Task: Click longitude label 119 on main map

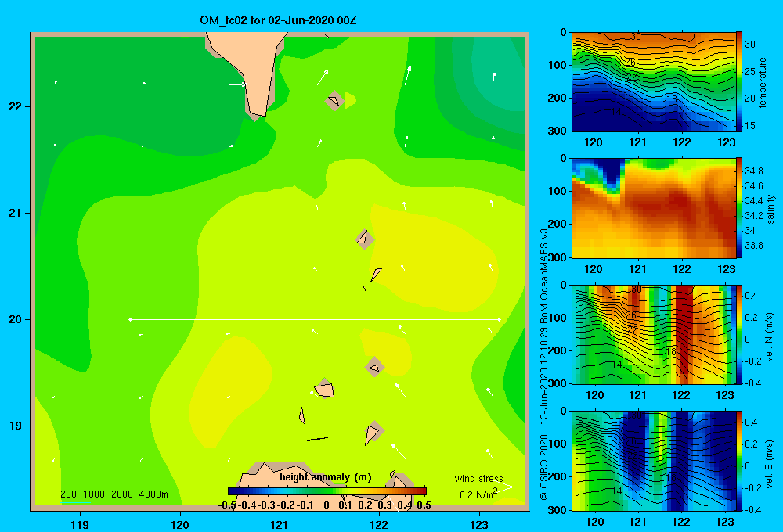Action: [x=80, y=524]
